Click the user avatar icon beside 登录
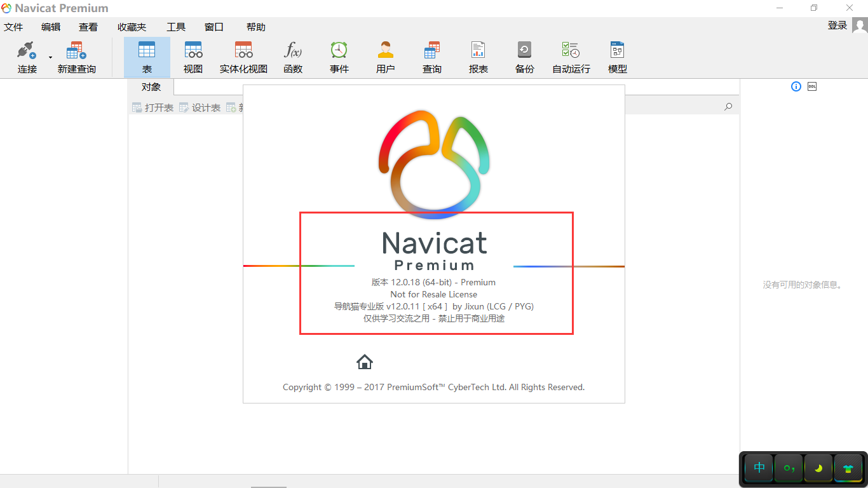 point(860,25)
